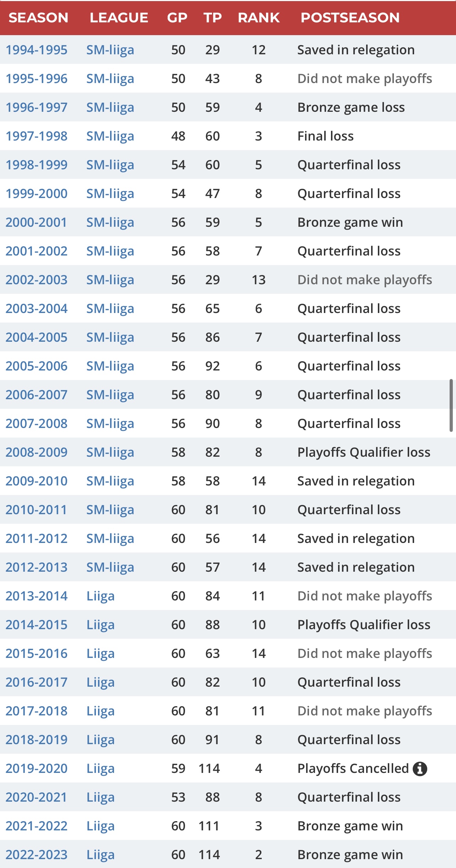Screen dimensions: 456x868
Task: Click the info icon beside Playoffs Cancelled
Action: click(x=420, y=769)
